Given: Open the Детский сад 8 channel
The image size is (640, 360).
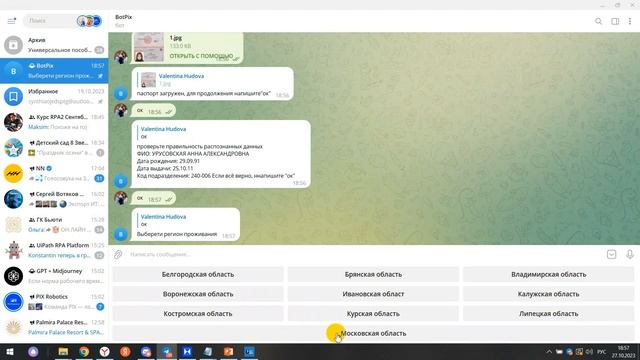Looking at the screenshot, I should [54, 148].
